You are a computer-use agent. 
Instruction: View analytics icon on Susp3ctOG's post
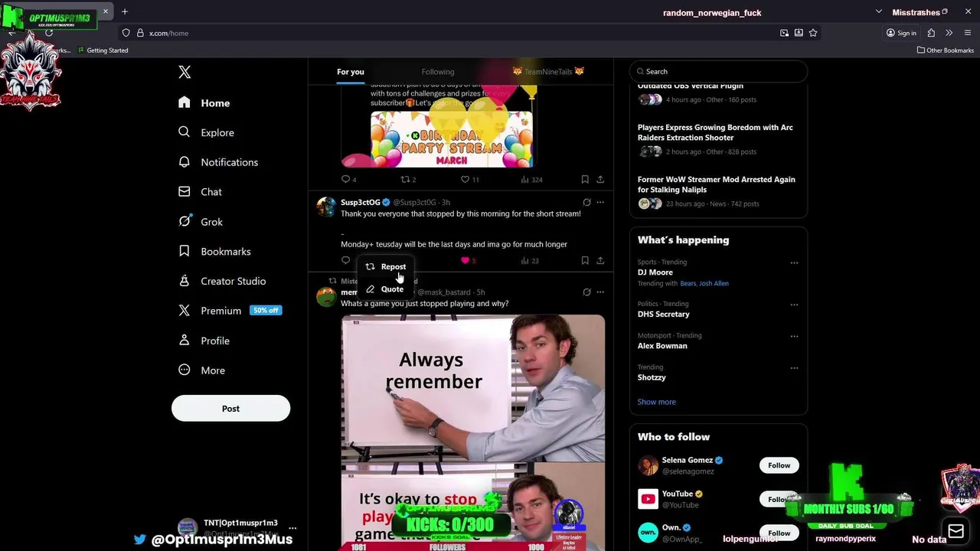click(524, 261)
